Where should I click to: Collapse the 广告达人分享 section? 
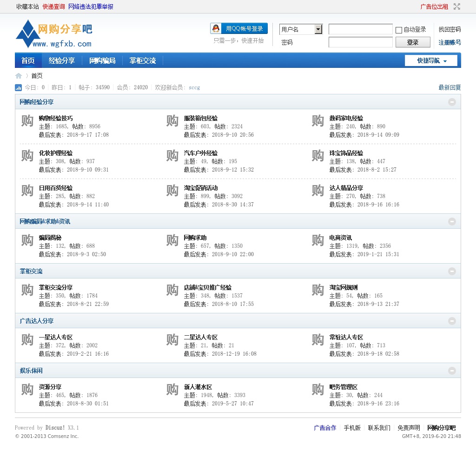click(x=452, y=321)
